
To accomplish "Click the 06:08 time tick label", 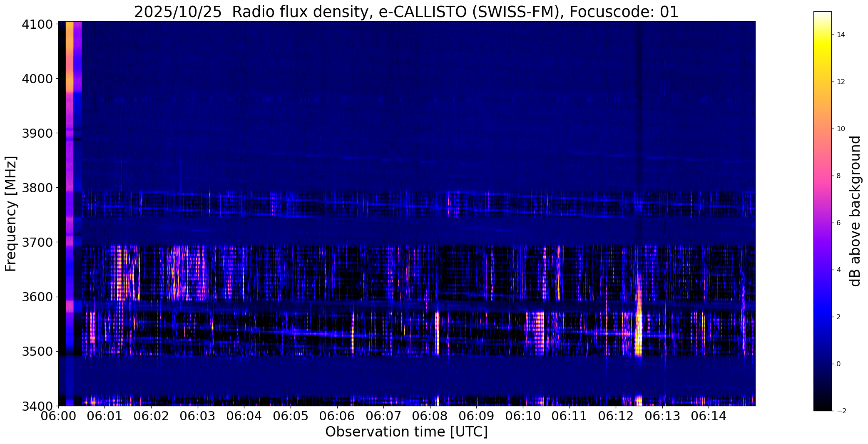I will pyautogui.click(x=430, y=416).
